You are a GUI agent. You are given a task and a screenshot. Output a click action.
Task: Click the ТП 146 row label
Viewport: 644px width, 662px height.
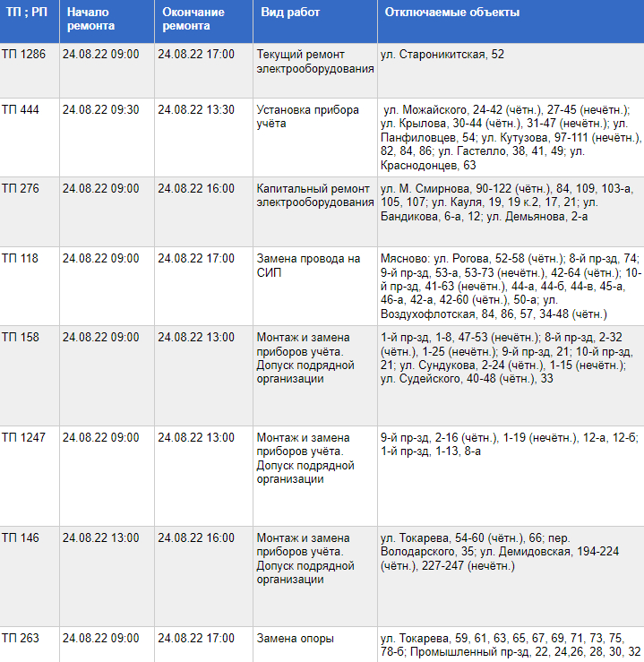click(x=21, y=538)
